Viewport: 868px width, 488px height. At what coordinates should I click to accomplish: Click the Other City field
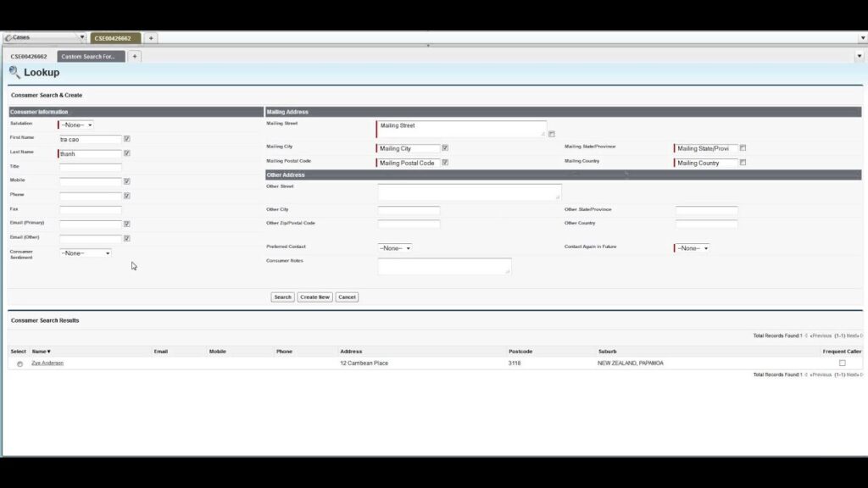[409, 210]
